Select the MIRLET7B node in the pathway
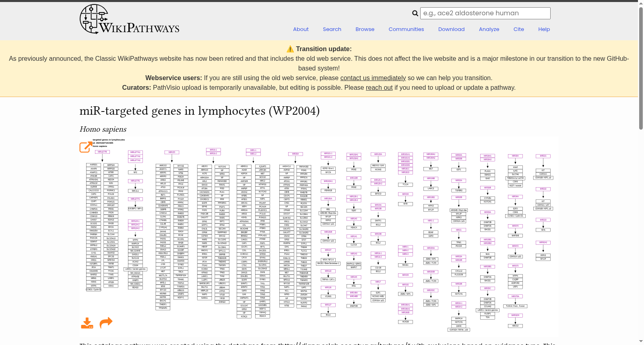This screenshot has width=644, height=345. pos(102,152)
